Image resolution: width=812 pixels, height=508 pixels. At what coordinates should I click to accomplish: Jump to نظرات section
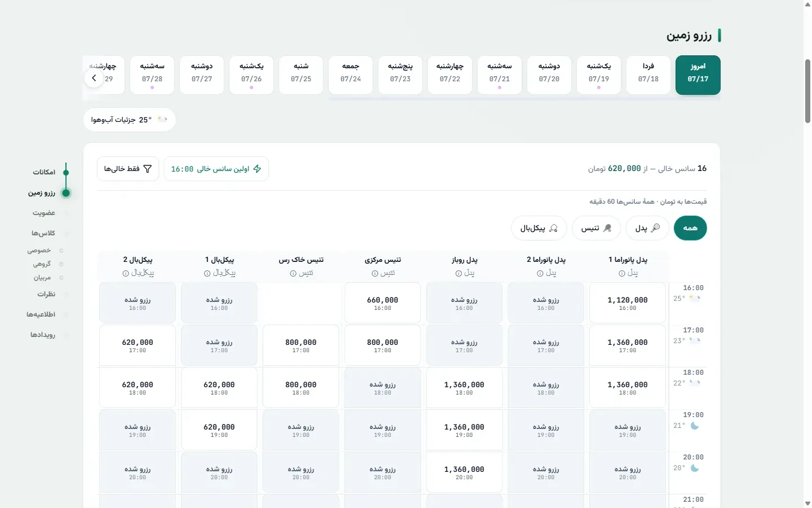coord(46,294)
